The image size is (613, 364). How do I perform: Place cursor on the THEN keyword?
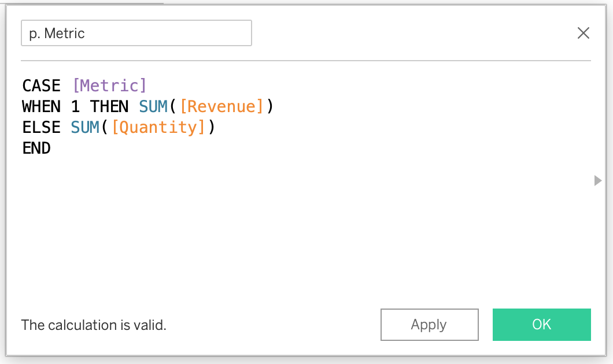pyautogui.click(x=109, y=107)
